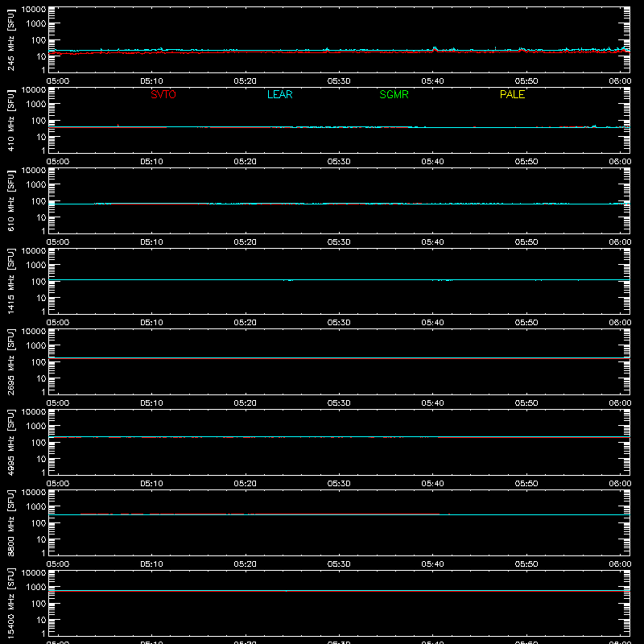
Task: Select the 8800 MHz [SFU] axis title
Action: click(10, 522)
